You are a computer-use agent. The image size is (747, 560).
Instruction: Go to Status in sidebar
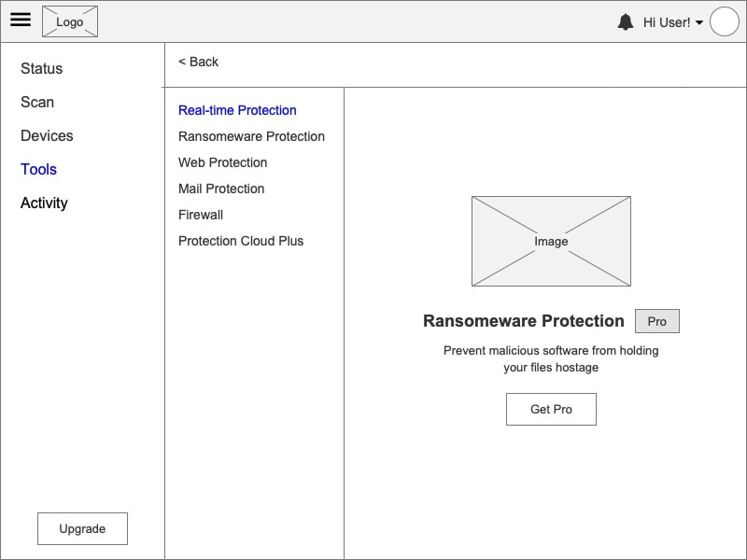tap(41, 68)
